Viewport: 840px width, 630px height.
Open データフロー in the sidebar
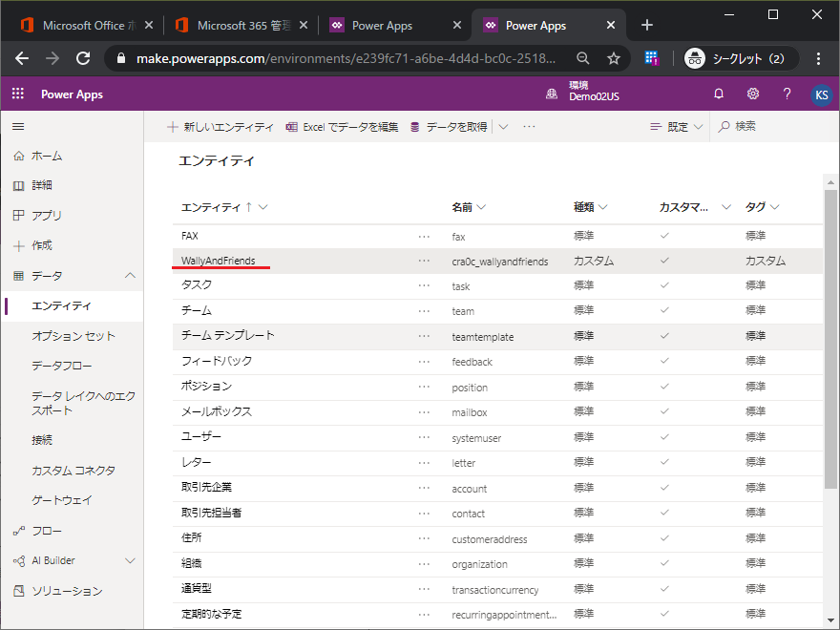62,366
